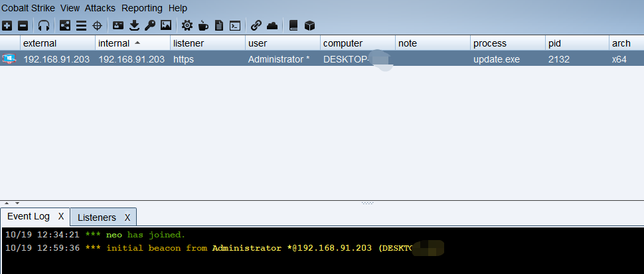Sort sessions by the note column header
The image size is (644, 274).
tap(434, 43)
